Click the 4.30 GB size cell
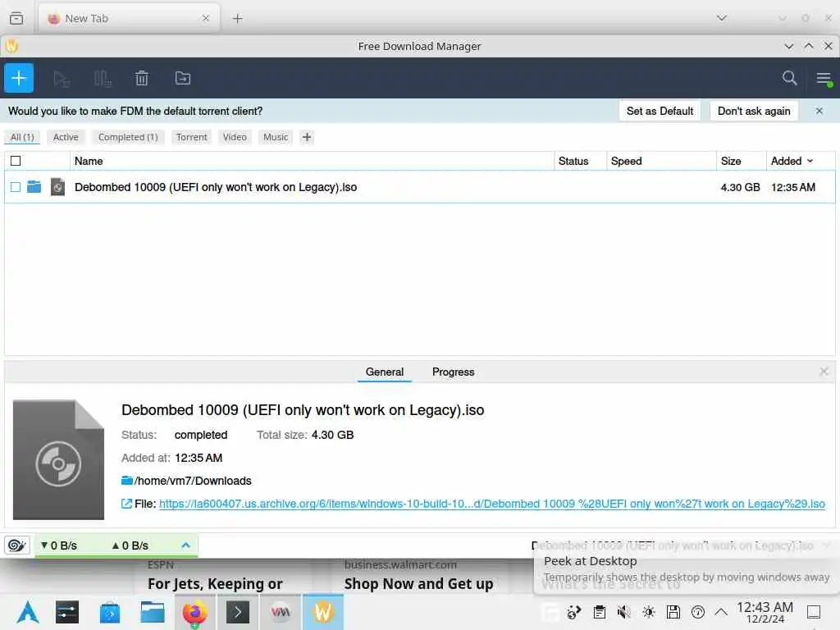 pos(741,187)
